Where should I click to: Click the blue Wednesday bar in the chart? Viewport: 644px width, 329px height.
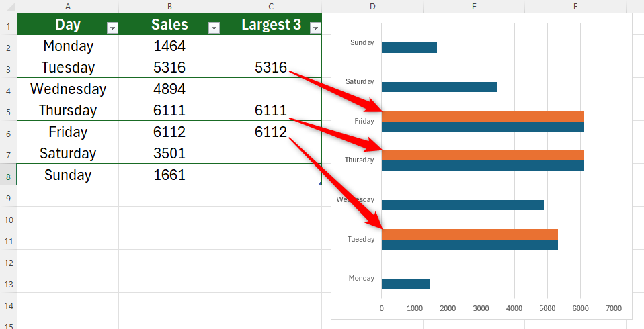(x=462, y=205)
